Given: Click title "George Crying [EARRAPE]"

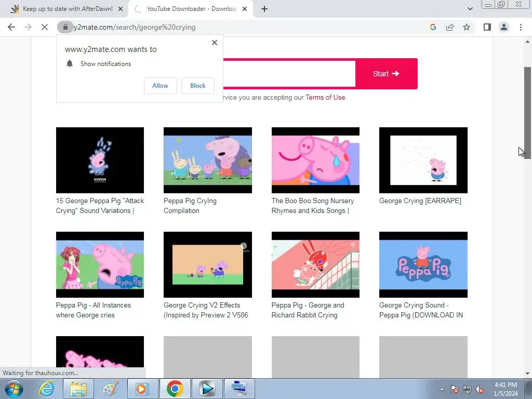Looking at the screenshot, I should click(x=420, y=201).
